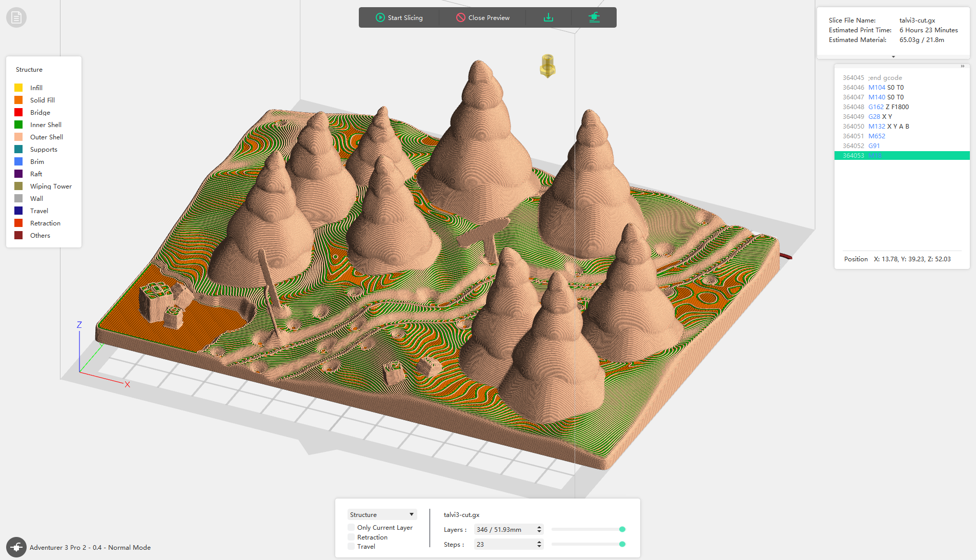The image size is (976, 560).
Task: Click the Start Slicing button
Action: 399,17
